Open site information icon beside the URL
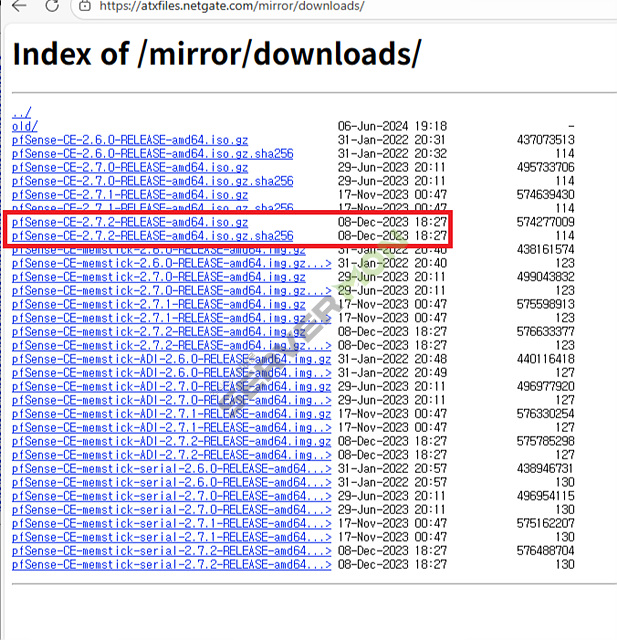 tap(84, 6)
